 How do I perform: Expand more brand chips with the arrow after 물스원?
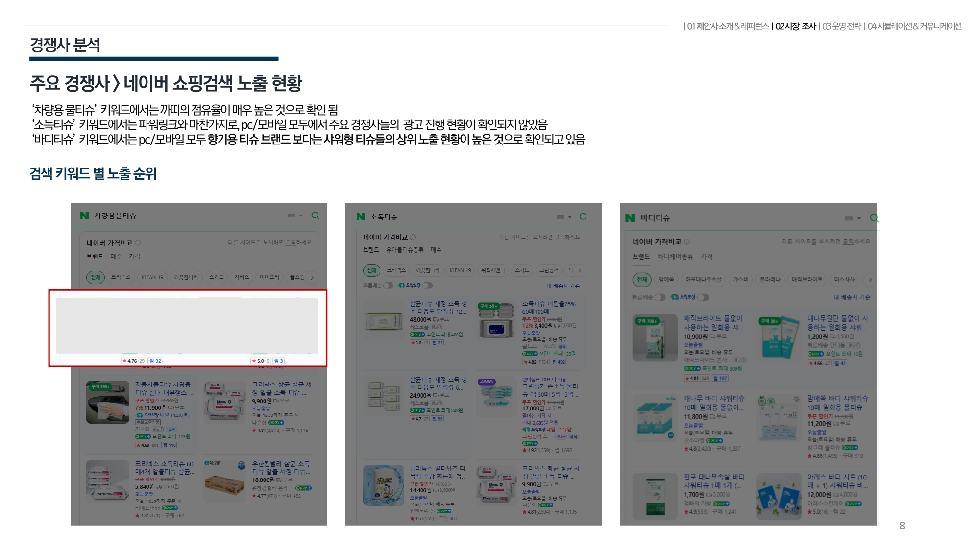pos(312,278)
